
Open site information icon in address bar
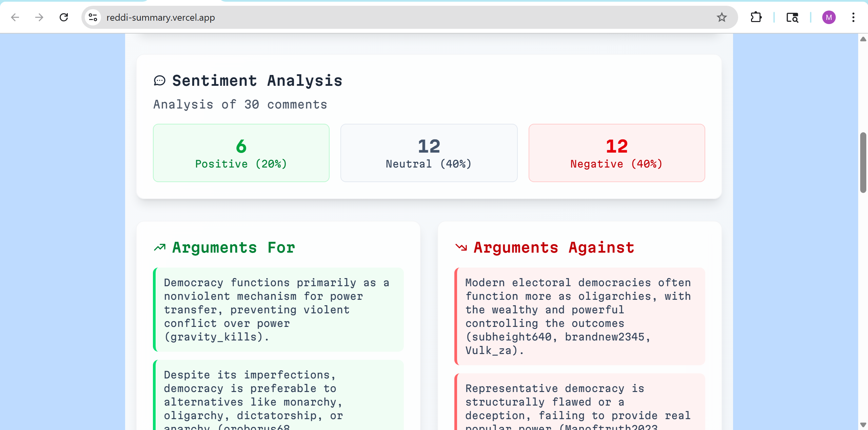(x=93, y=17)
